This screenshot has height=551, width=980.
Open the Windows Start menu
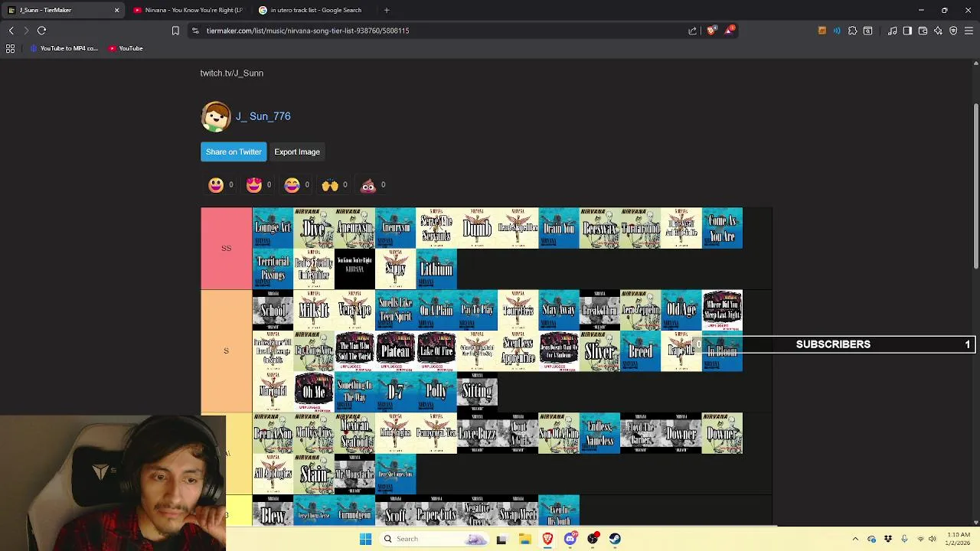[x=365, y=539]
